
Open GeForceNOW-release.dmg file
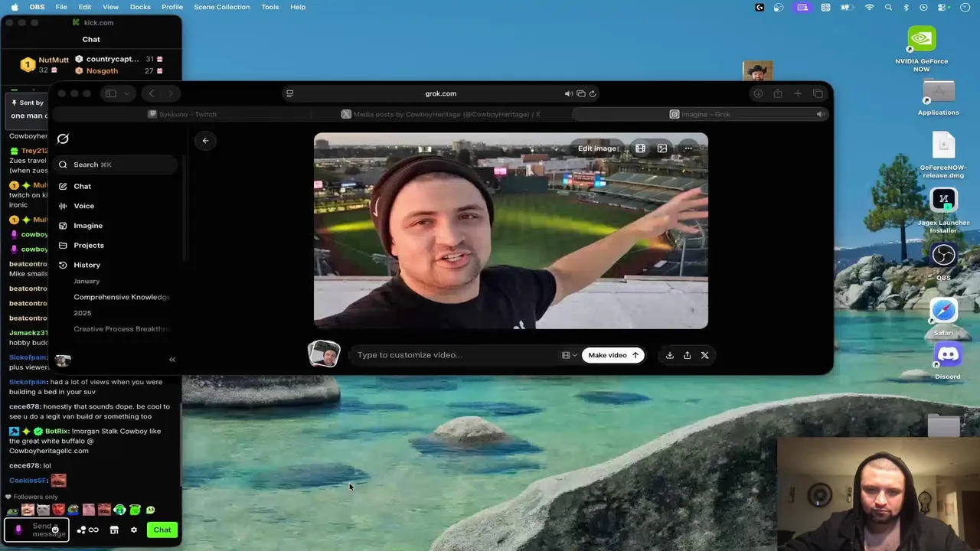(x=943, y=155)
